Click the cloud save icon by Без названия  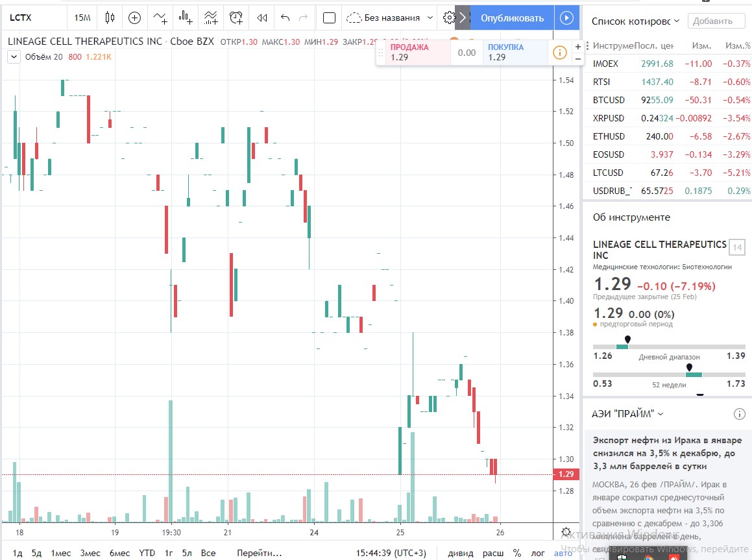354,18
